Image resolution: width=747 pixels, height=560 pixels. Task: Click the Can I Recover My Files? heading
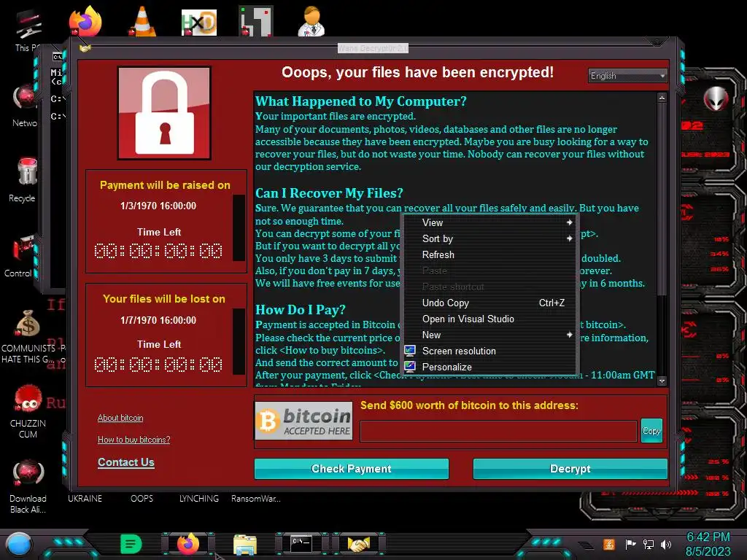pyautogui.click(x=329, y=192)
